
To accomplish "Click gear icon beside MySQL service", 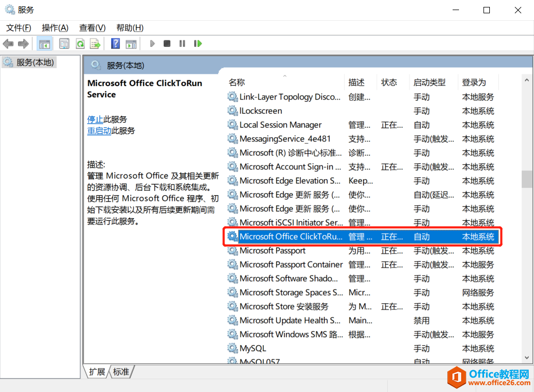I will [x=232, y=348].
